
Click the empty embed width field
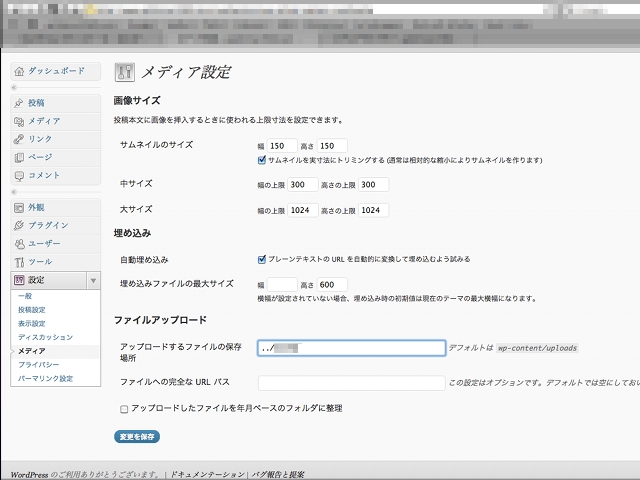tap(282, 284)
